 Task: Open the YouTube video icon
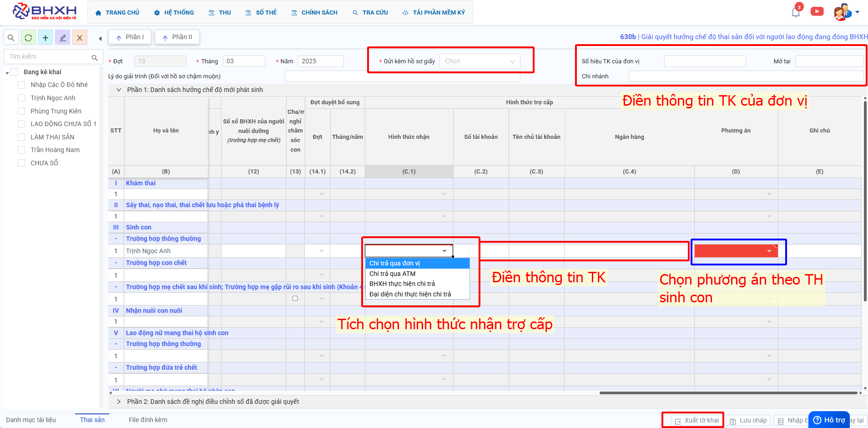[817, 11]
